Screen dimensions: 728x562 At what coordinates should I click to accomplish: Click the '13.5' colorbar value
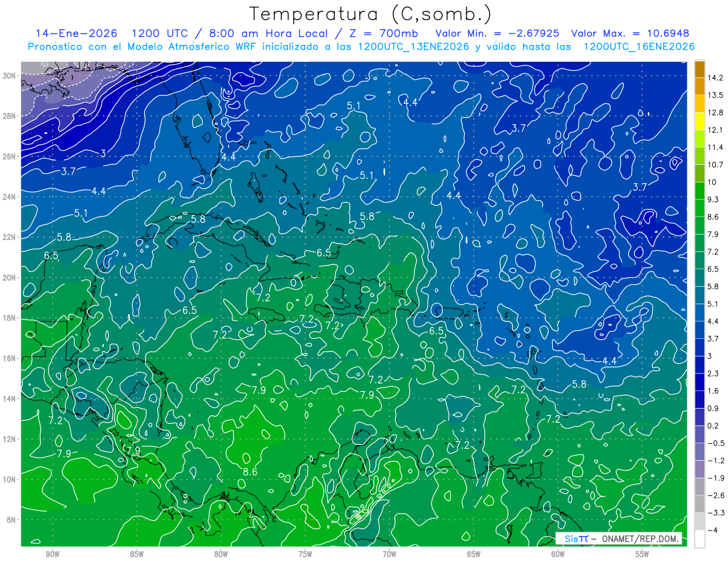pyautogui.click(x=715, y=95)
